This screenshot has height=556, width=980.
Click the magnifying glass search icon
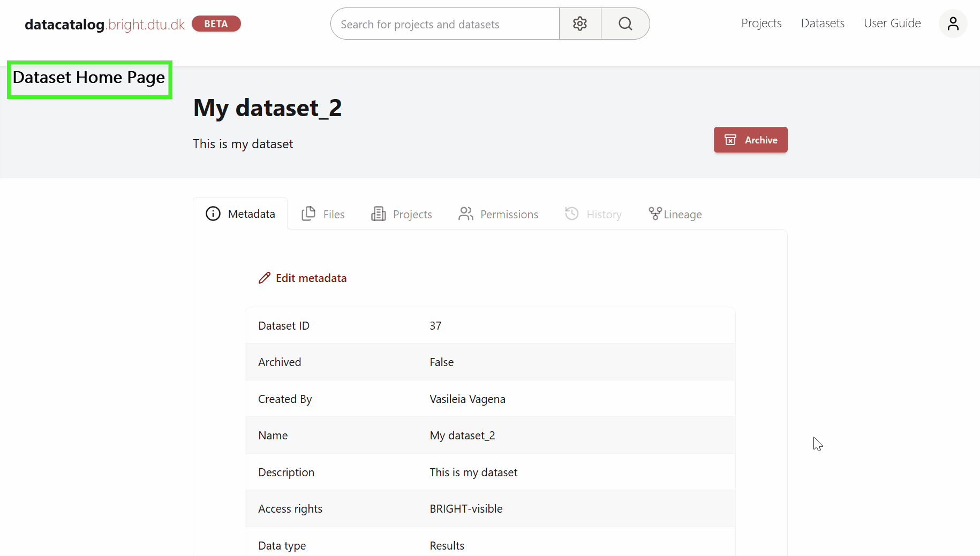625,24
